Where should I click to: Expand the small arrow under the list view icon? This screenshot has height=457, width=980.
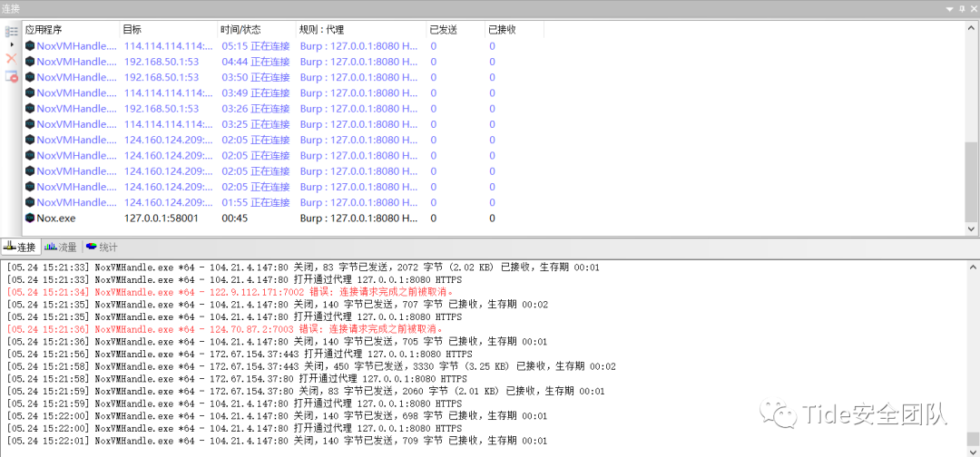(x=12, y=45)
